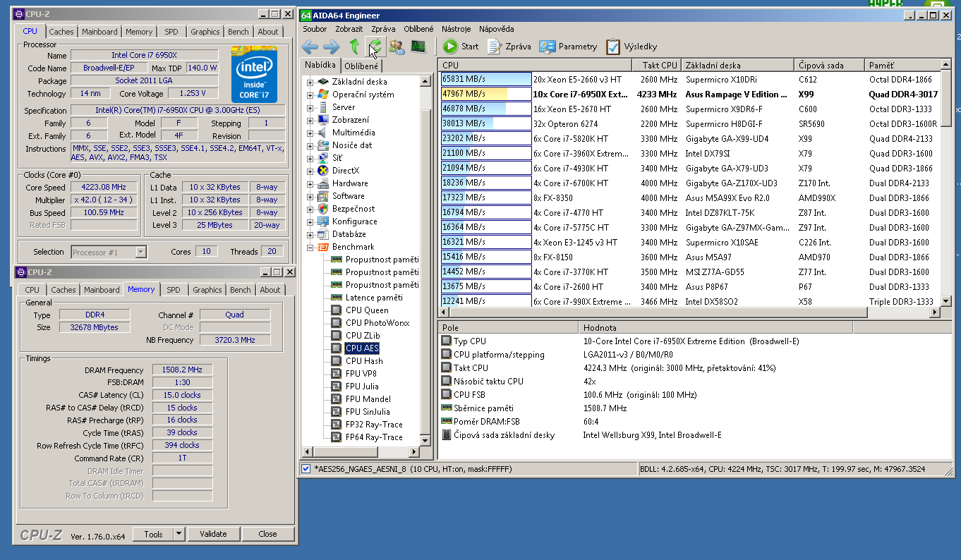Select Multimédia tree item
Viewport: 961px width, 560px height.
(353, 133)
